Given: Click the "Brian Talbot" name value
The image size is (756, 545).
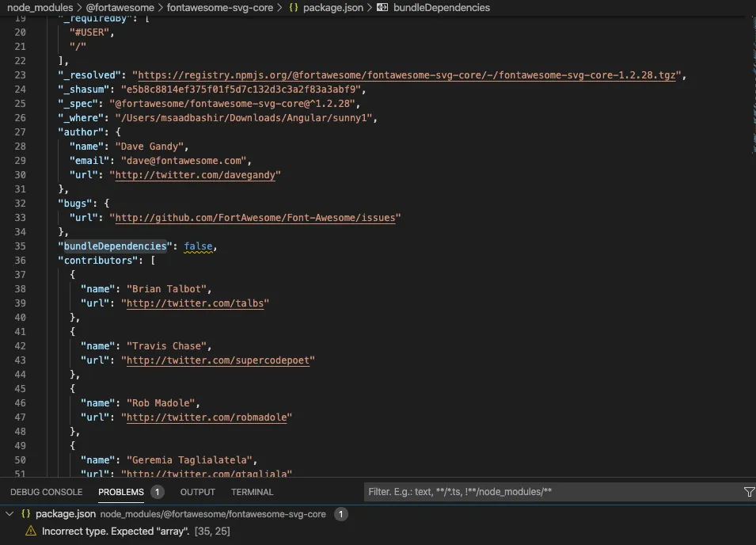Looking at the screenshot, I should coord(167,289).
